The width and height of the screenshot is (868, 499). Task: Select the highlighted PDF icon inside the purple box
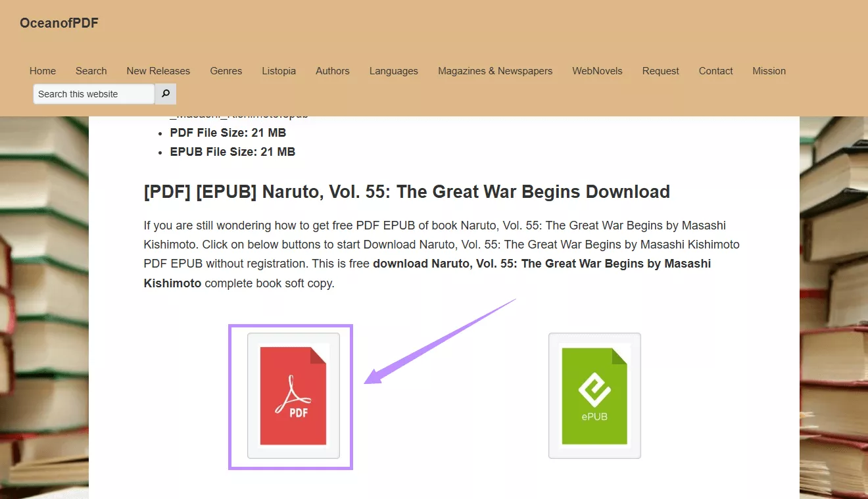(290, 396)
